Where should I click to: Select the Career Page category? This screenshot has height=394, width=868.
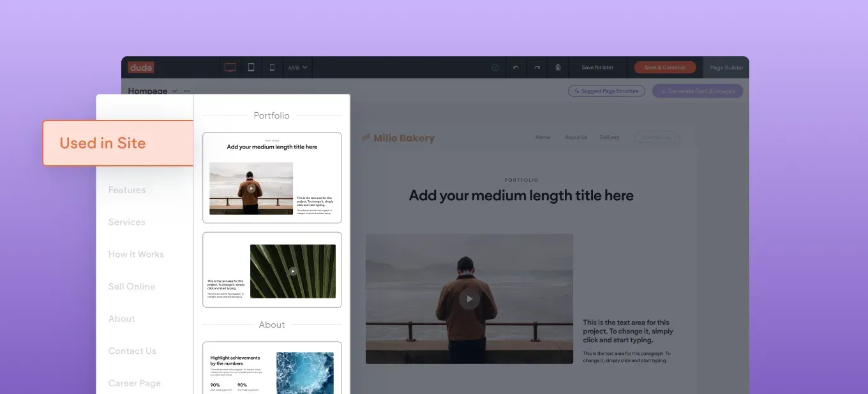coord(134,383)
